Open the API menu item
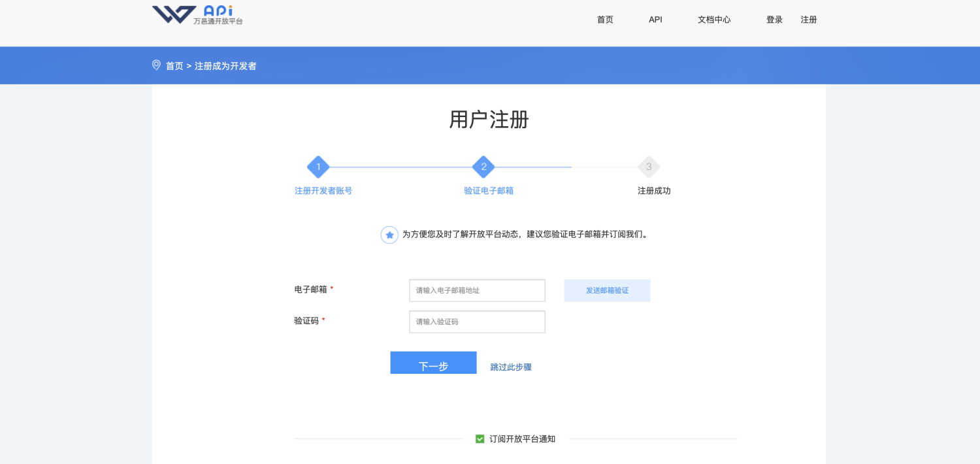The width and height of the screenshot is (980, 464). (x=655, y=20)
